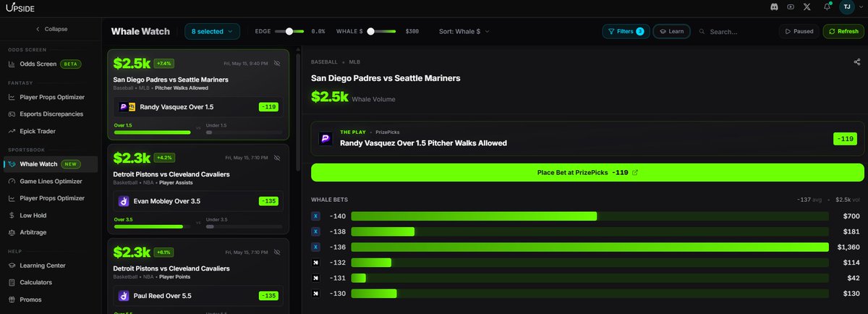Click the -132 whale bet source icon
This screenshot has width=868, height=314.
(x=315, y=263)
